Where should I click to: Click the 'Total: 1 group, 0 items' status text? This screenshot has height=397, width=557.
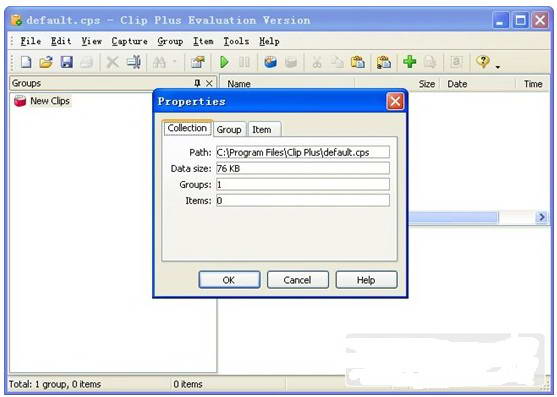pos(55,384)
